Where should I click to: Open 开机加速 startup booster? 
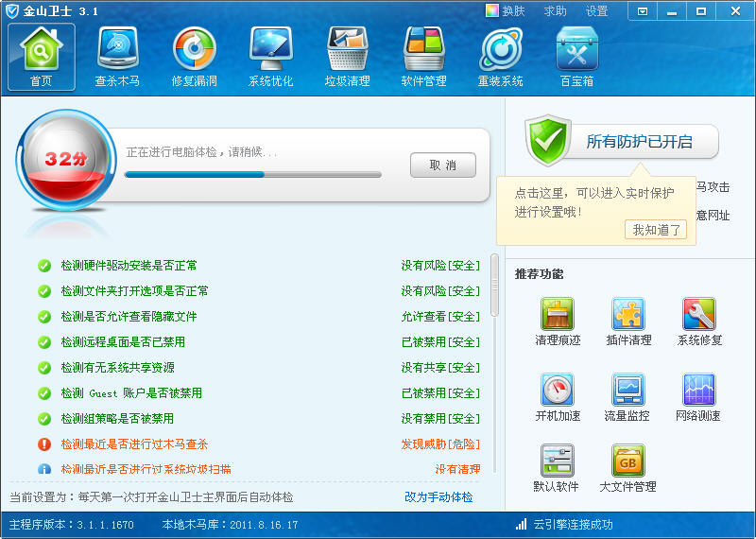(558, 398)
